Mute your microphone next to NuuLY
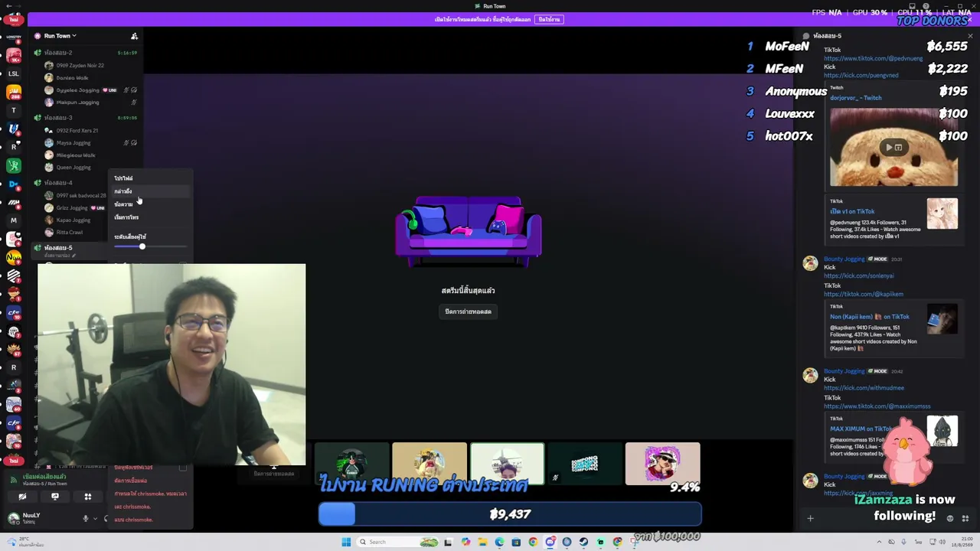Screen dimensions: 980x551 click(86, 518)
